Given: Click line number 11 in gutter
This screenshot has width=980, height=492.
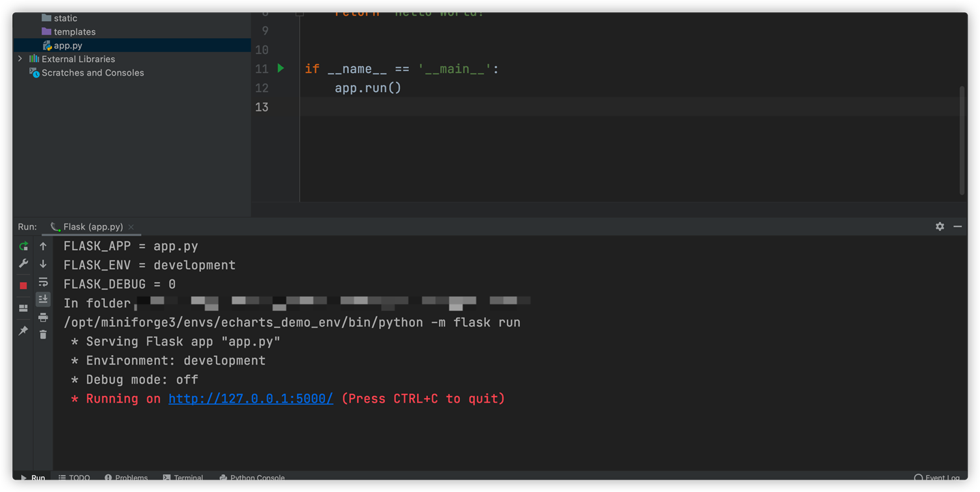Looking at the screenshot, I should [262, 69].
